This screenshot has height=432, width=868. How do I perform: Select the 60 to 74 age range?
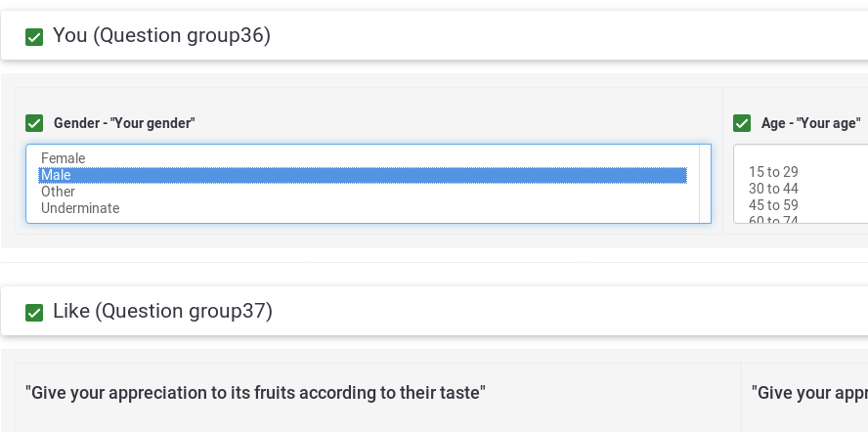[x=773, y=220]
